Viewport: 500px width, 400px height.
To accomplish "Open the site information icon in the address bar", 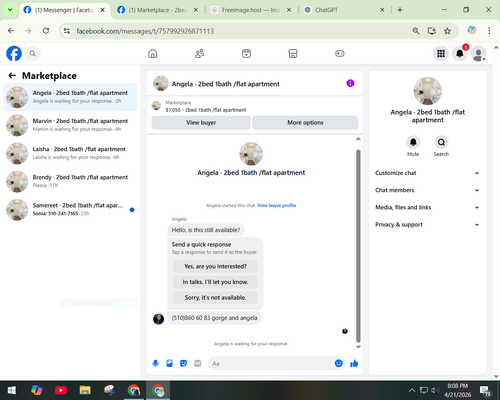I will pyautogui.click(x=67, y=31).
